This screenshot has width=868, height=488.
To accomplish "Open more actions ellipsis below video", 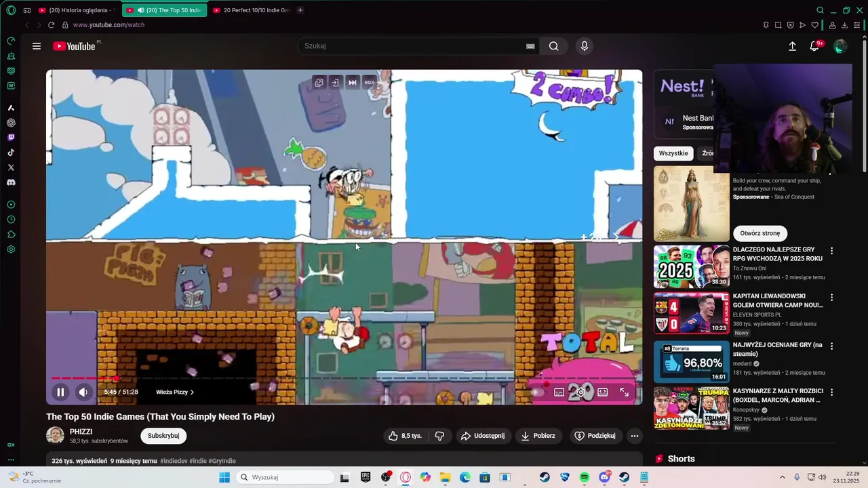I will (x=635, y=436).
